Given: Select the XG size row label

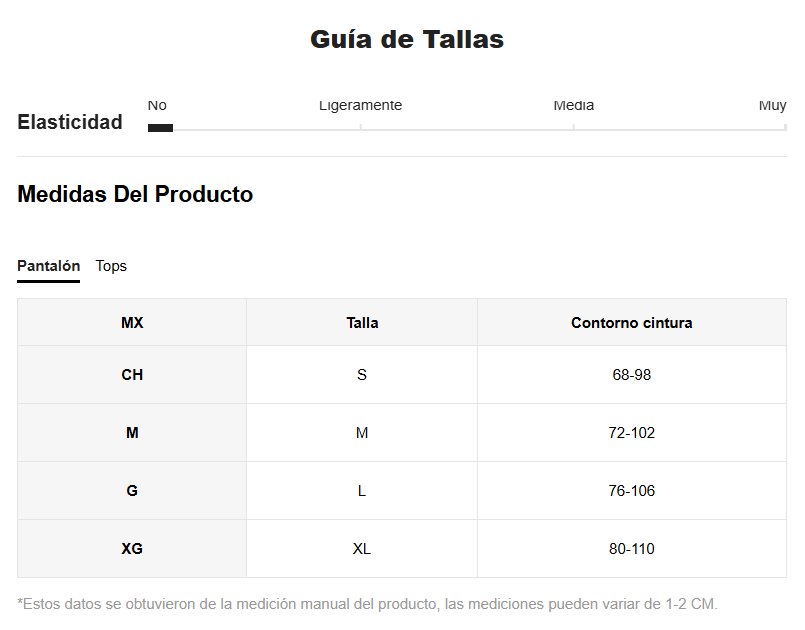Looking at the screenshot, I should click(132, 549).
